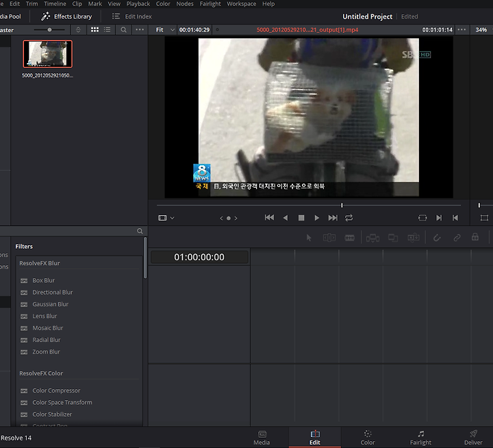This screenshot has width=493, height=448.
Task: Select the Color Stabilizer effect
Action: click(x=52, y=414)
